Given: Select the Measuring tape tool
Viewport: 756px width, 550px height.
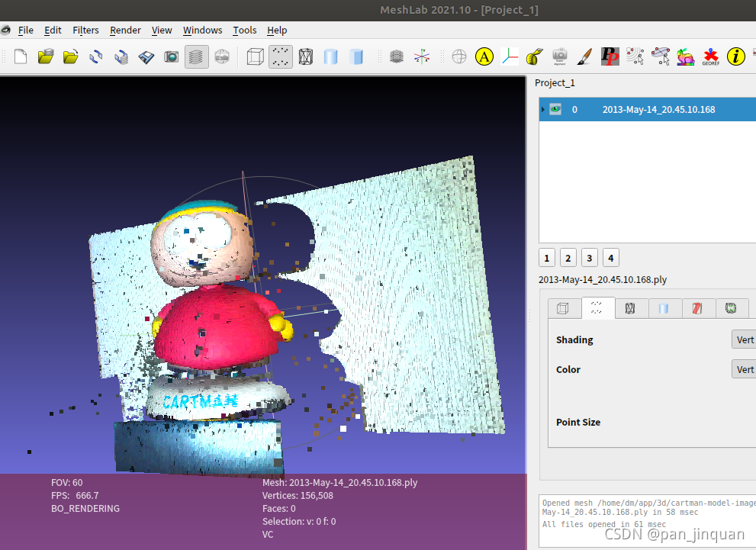Looking at the screenshot, I should pos(534,57).
